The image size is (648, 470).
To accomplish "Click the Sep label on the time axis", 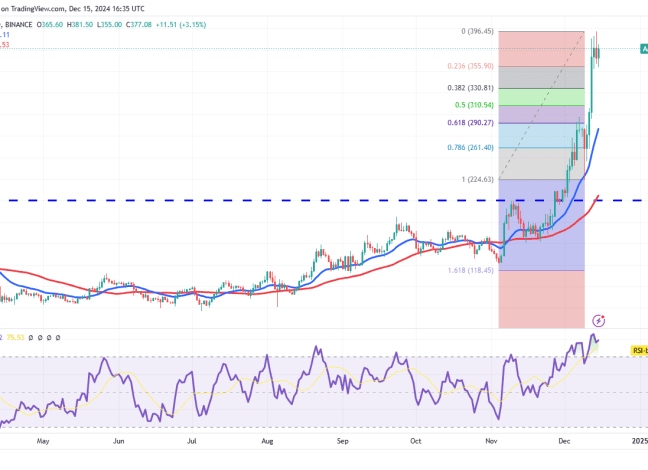I will click(343, 439).
